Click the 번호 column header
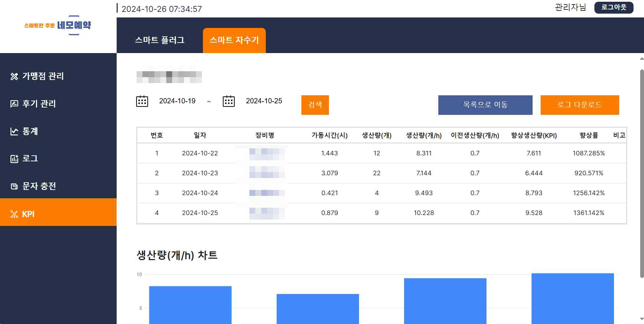This screenshot has width=644, height=324. 157,135
